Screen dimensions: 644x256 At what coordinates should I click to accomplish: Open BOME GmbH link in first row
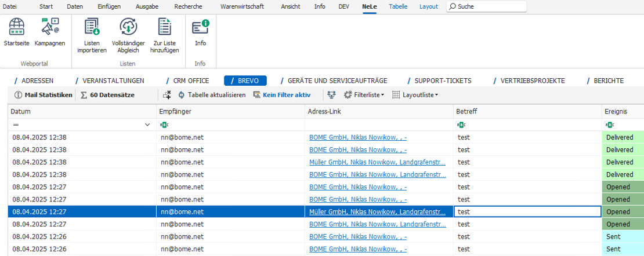358,137
